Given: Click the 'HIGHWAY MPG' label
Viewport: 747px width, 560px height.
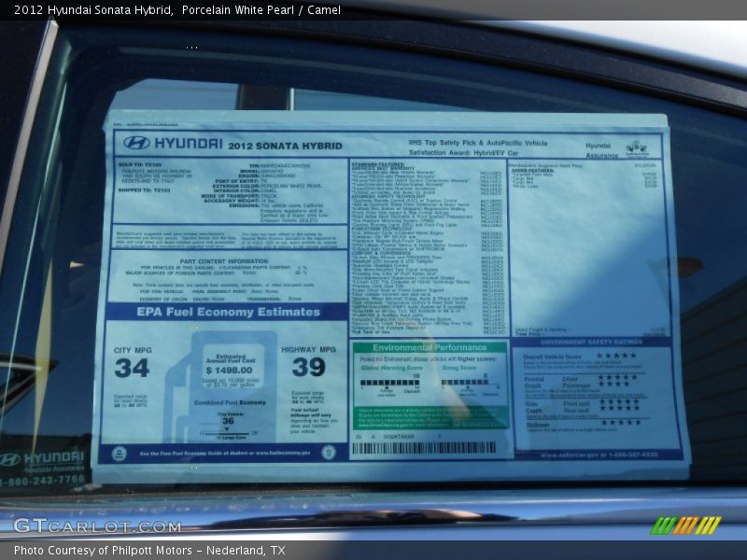Looking at the screenshot, I should pos(308,349).
